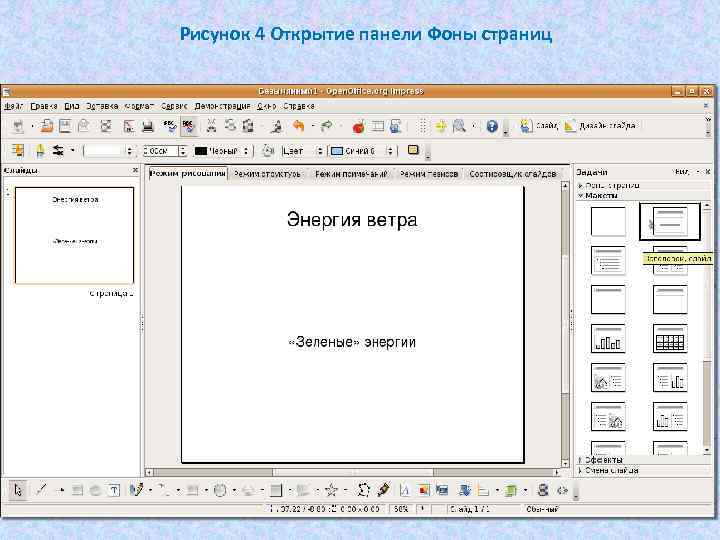The height and width of the screenshot is (540, 720).
Task: Toggle Extrusion on/off icon
Action: coord(543,490)
